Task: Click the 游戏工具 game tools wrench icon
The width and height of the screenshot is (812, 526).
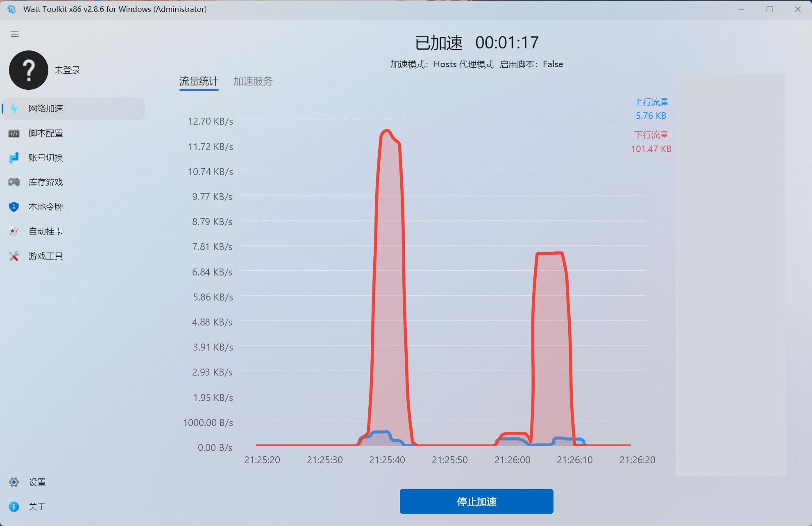Action: click(14, 256)
